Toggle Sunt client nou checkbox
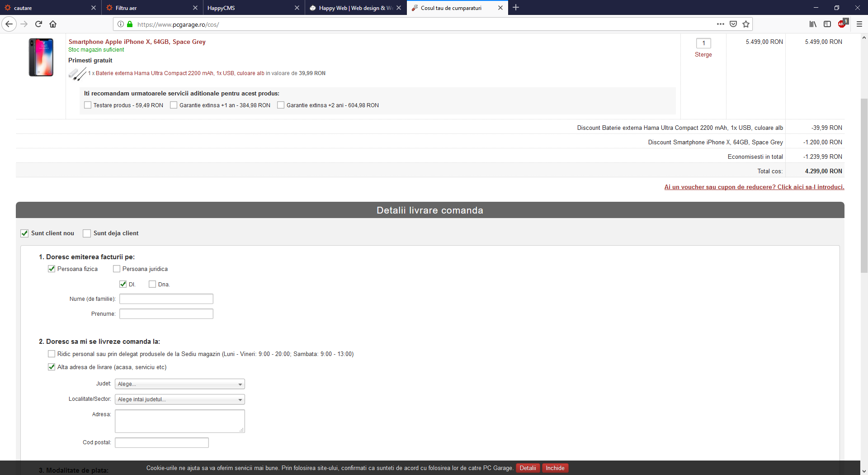Viewport: 868px width, 475px height. 24,233
